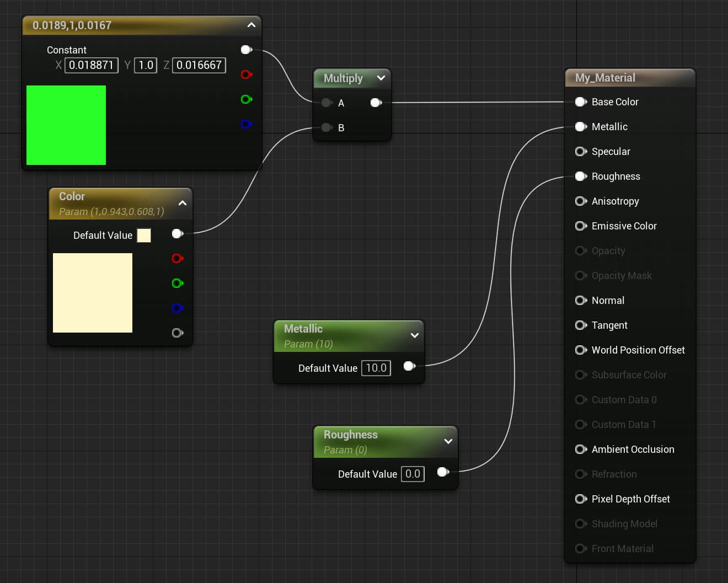Image resolution: width=728 pixels, height=583 pixels.
Task: Click the Roughness input pin on My_Material
Action: coord(581,176)
